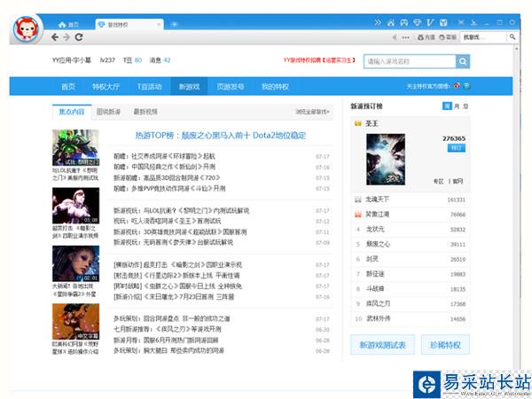Play the 02:01 video thumbnail

coord(75,263)
